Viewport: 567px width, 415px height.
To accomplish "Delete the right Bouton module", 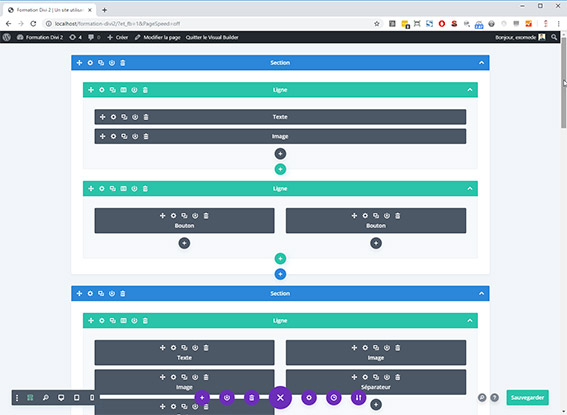I will coord(397,215).
